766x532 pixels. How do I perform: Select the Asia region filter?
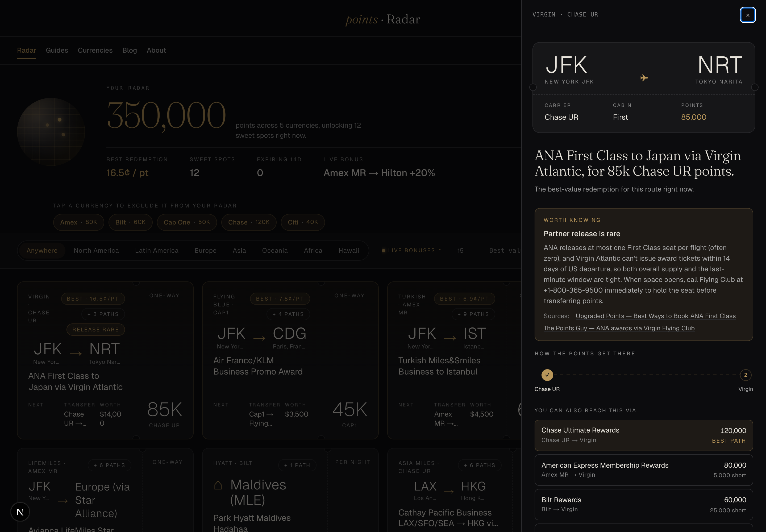239,250
